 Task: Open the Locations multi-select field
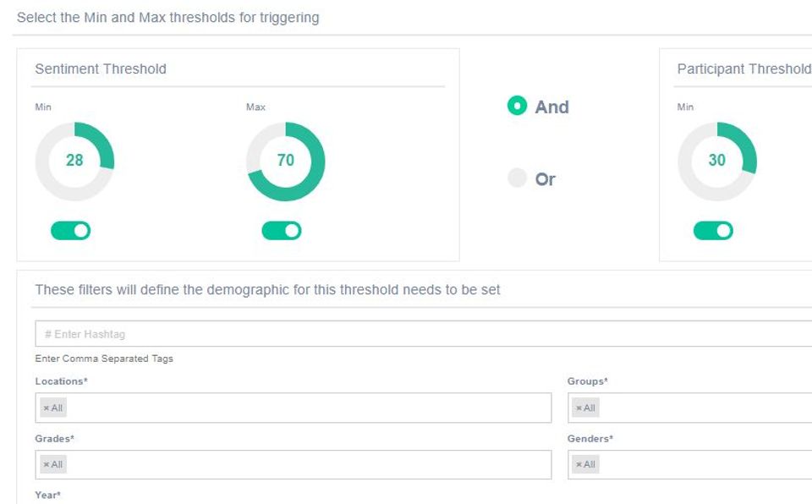tap(294, 408)
